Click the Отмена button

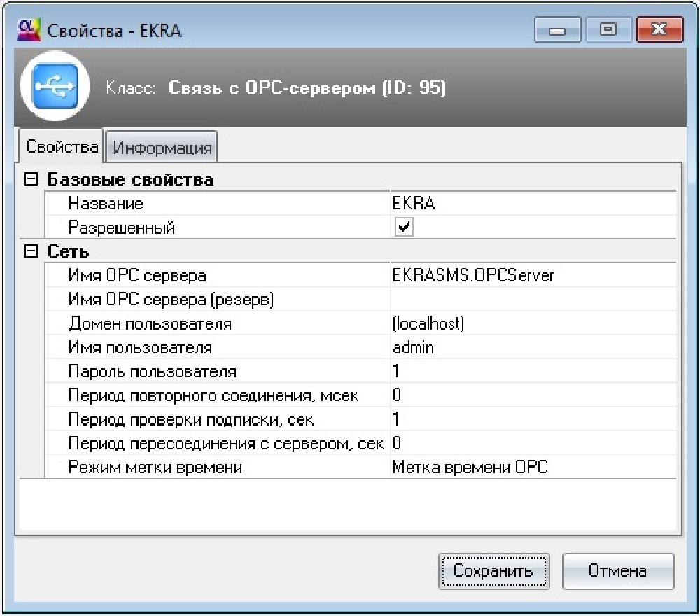point(618,571)
